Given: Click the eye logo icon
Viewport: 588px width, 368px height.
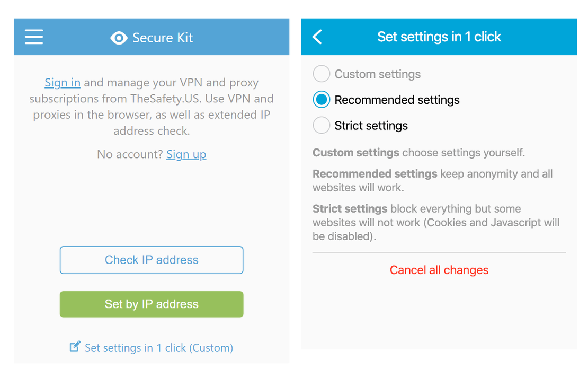Looking at the screenshot, I should tap(119, 38).
